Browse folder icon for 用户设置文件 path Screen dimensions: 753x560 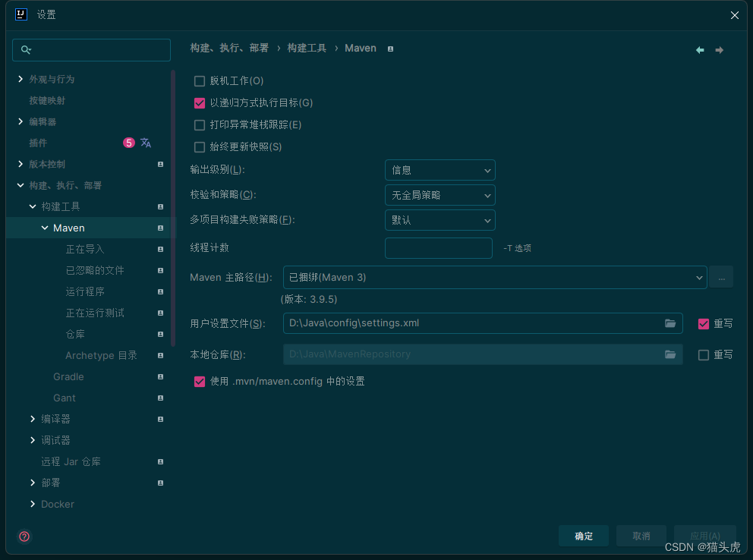pos(670,323)
